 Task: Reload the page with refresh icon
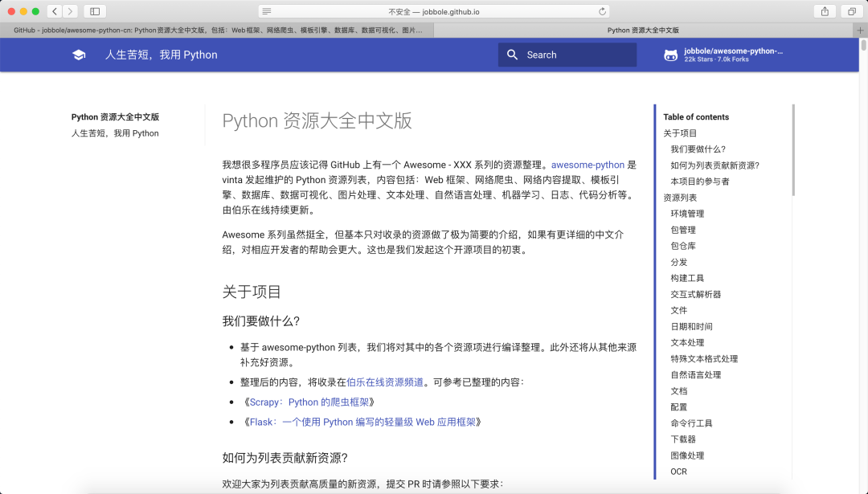[x=602, y=11]
